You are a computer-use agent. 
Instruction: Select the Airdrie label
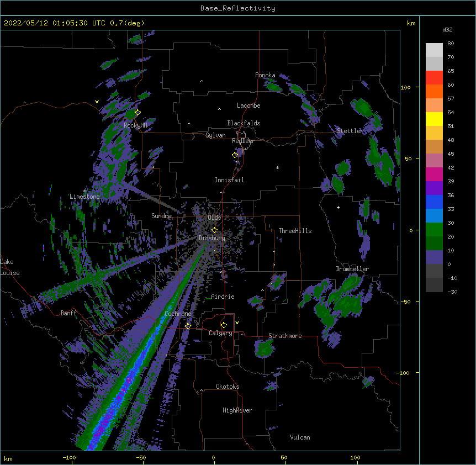coord(223,297)
